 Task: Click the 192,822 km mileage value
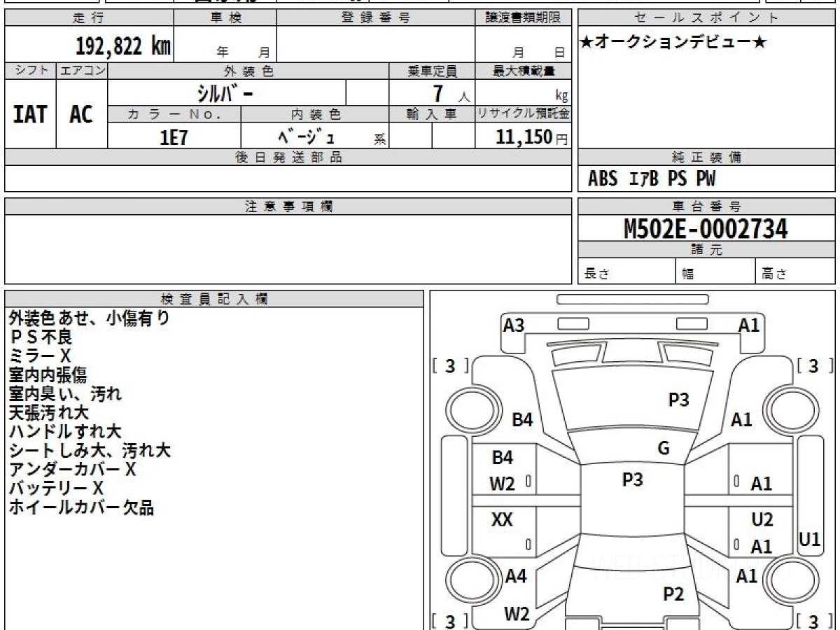(x=123, y=46)
